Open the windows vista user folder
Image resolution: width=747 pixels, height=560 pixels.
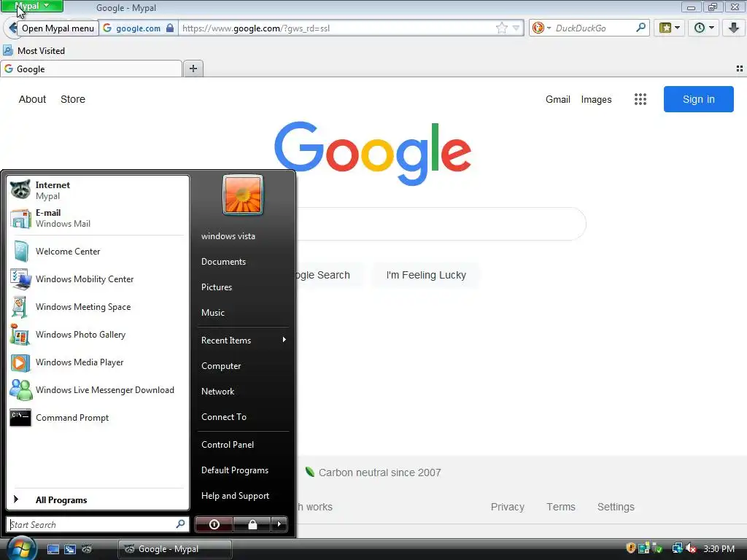point(242,236)
